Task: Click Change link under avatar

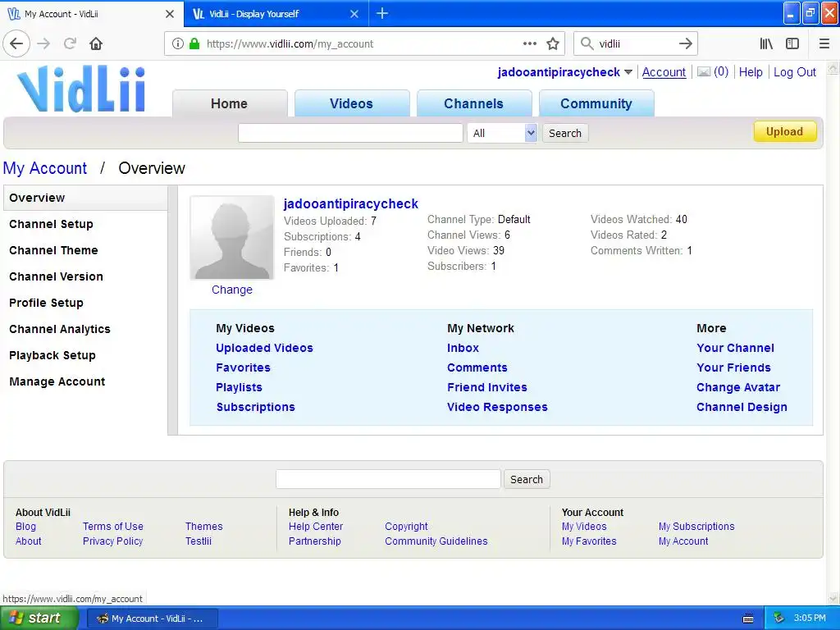Action: coord(232,290)
